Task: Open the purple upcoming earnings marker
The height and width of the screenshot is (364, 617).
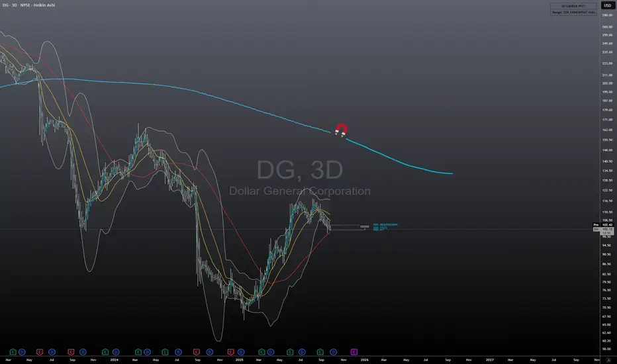Action: pos(354,352)
